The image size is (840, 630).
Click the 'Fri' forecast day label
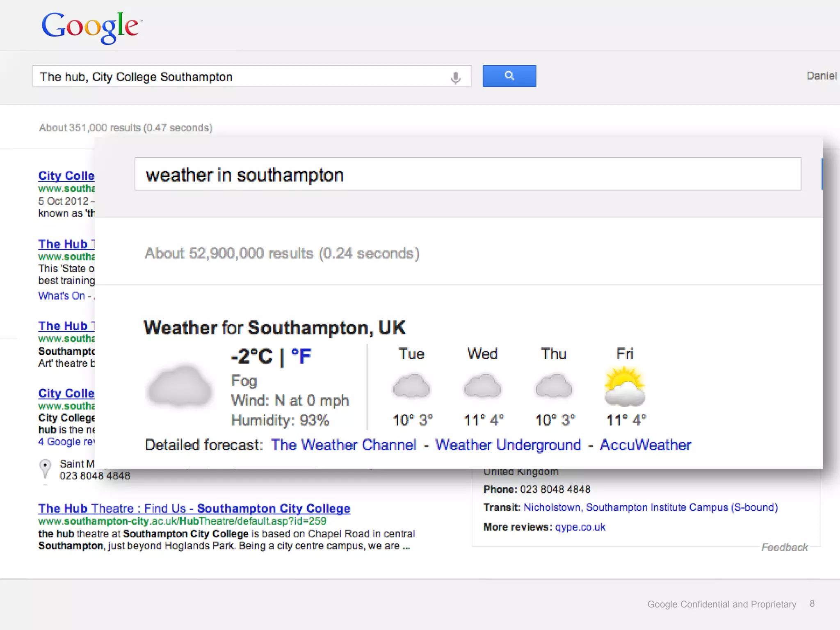(625, 354)
